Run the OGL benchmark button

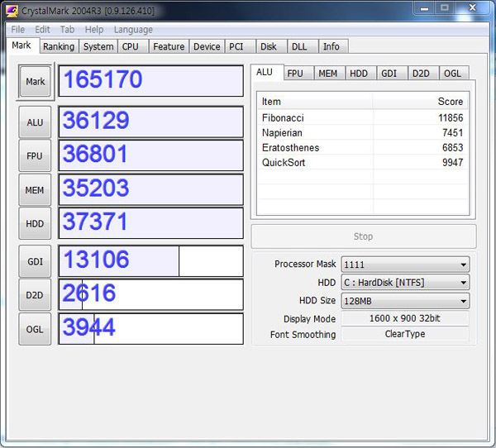click(35, 329)
